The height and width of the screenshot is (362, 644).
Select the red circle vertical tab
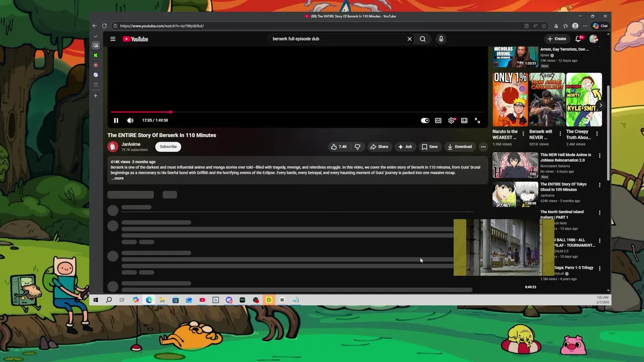tap(96, 65)
